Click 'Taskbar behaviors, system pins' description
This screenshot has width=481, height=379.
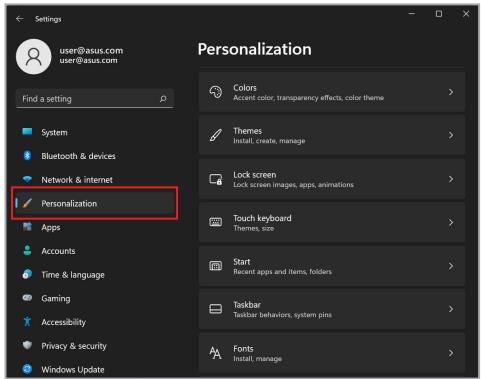pos(282,315)
